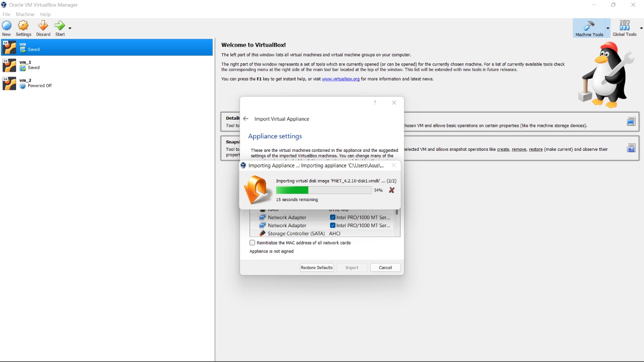Cancel the import with the red X icon
The image size is (644, 362).
(x=391, y=190)
